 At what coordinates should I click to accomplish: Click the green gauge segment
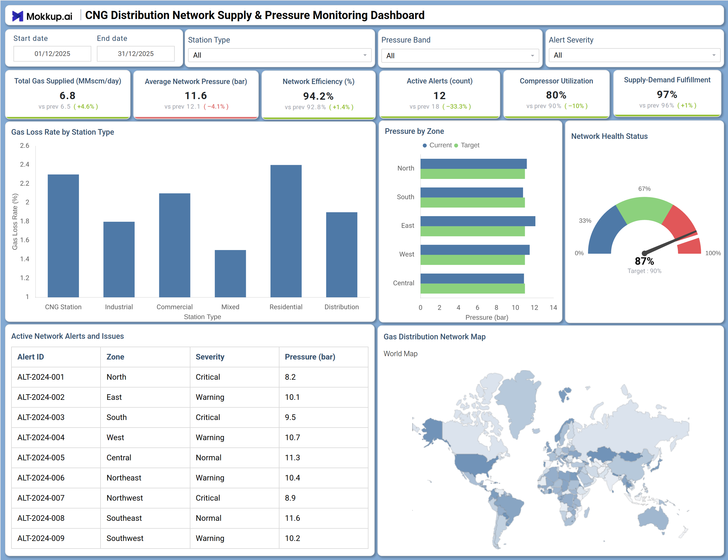tap(644, 209)
